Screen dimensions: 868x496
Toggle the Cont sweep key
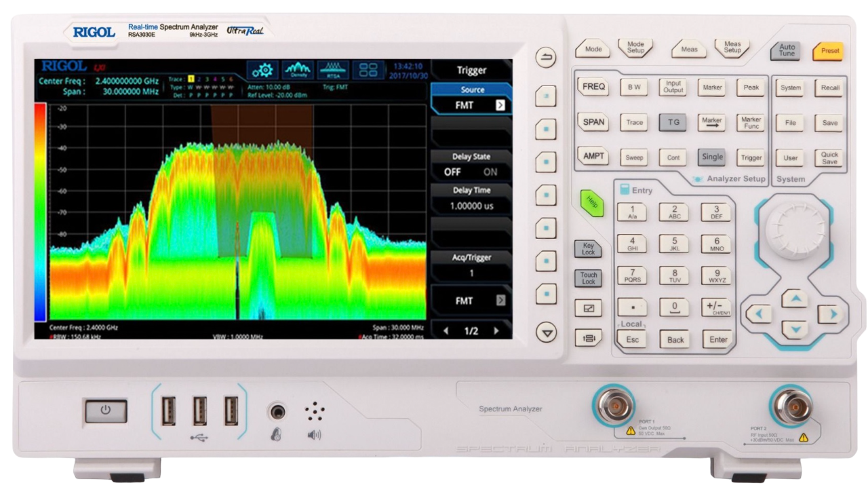[x=673, y=157]
